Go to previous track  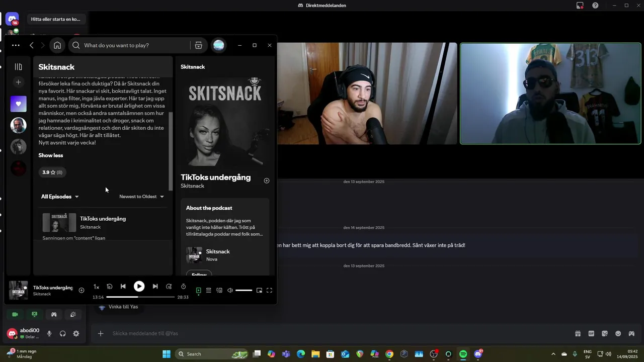click(123, 287)
